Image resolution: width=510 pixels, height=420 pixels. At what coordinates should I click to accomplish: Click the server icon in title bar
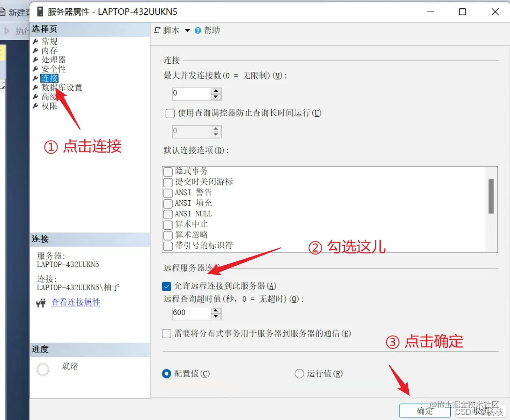[x=40, y=12]
